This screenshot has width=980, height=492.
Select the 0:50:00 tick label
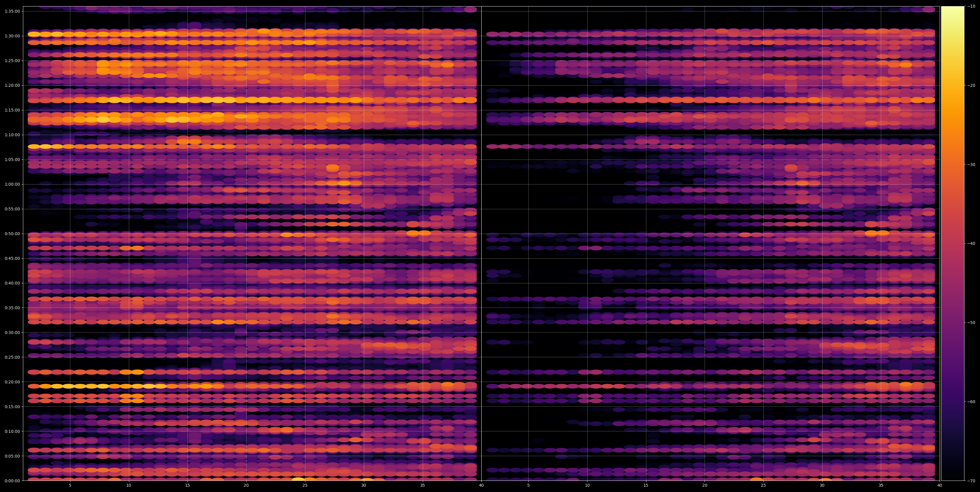click(12, 234)
